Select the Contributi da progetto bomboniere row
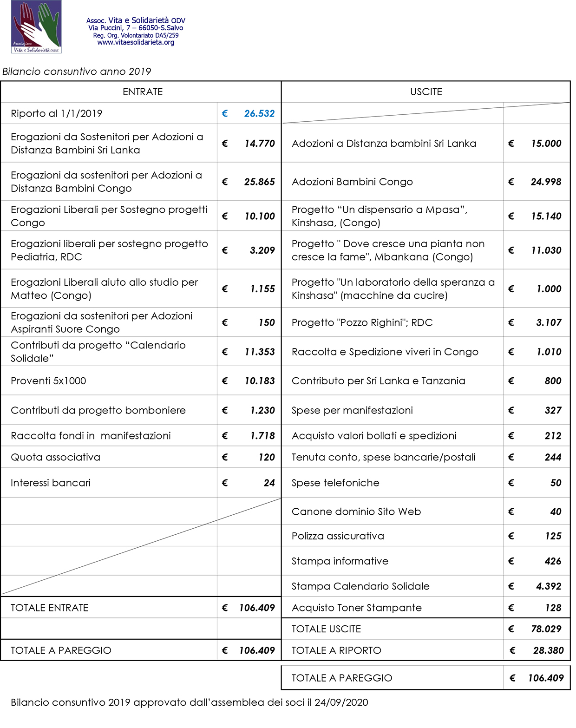 [141, 410]
